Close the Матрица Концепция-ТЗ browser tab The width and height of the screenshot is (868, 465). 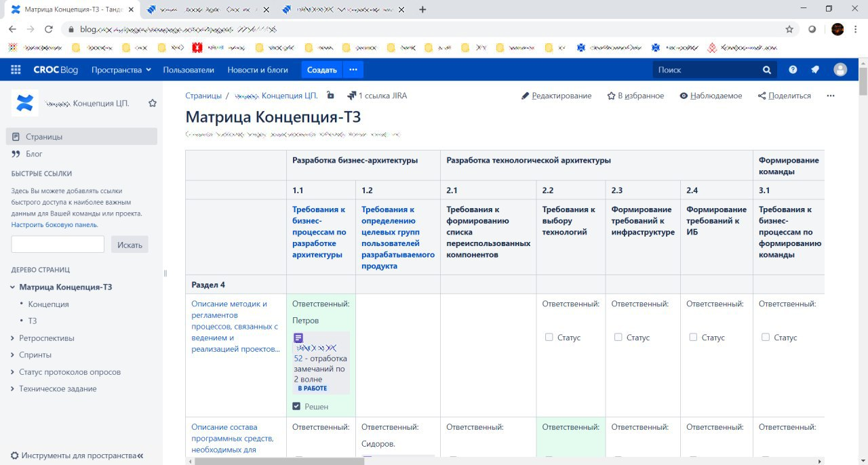pyautogui.click(x=131, y=9)
